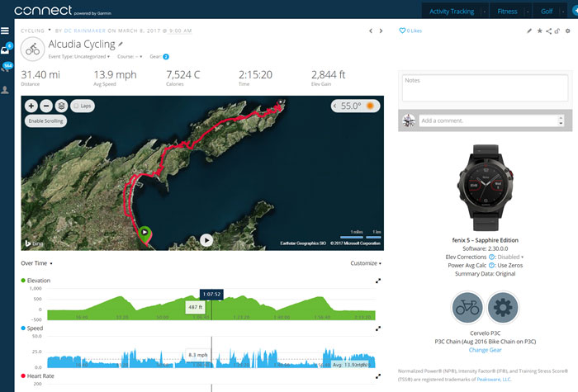
Task: Click the heart icon to like activity
Action: [x=403, y=31]
